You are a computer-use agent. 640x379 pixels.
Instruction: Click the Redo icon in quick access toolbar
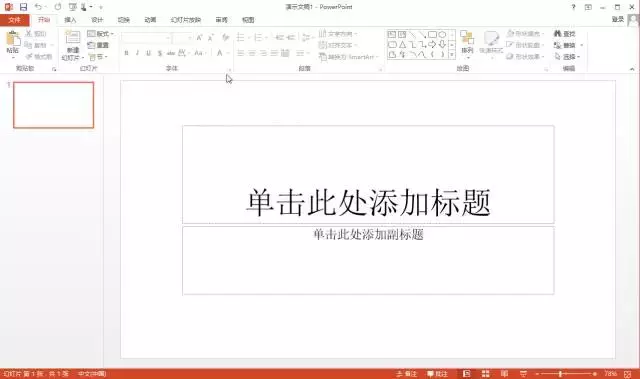click(58, 7)
